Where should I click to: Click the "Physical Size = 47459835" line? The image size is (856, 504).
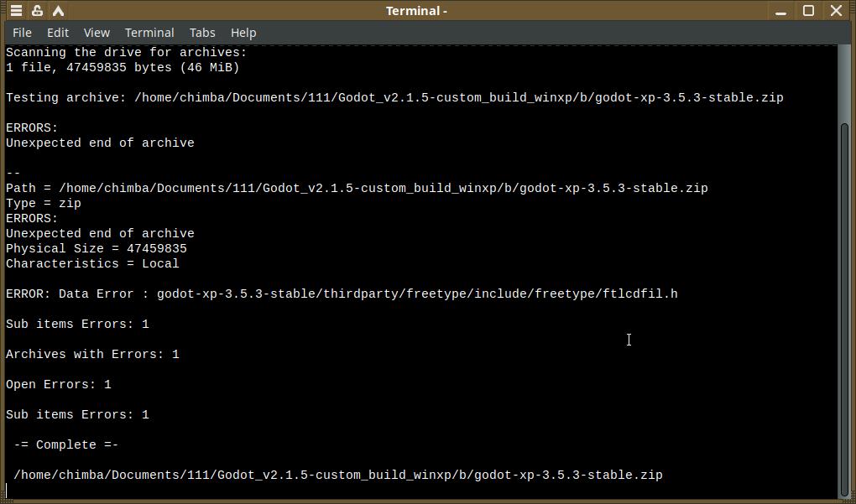(97, 248)
